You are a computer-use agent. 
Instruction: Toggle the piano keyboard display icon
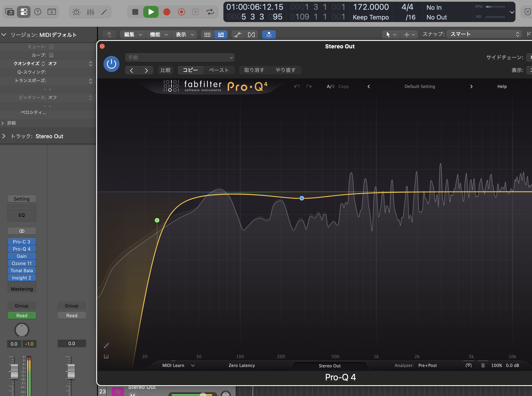click(x=106, y=357)
